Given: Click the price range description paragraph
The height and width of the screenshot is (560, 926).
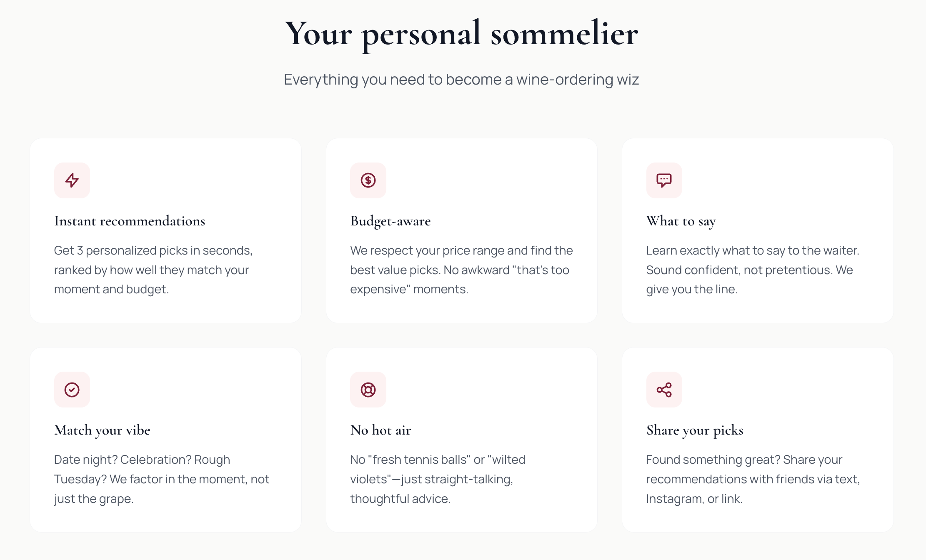Looking at the screenshot, I should [x=461, y=270].
